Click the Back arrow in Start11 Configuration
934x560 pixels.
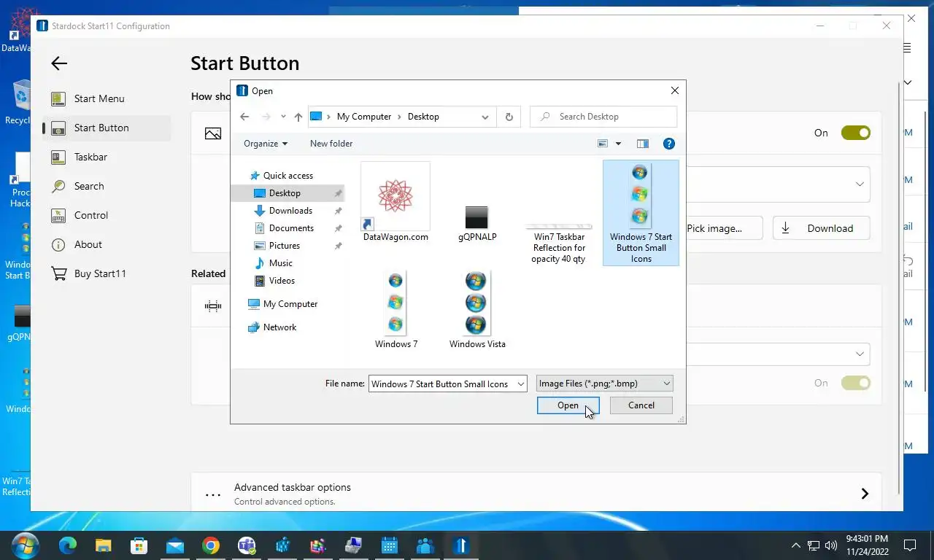point(59,63)
